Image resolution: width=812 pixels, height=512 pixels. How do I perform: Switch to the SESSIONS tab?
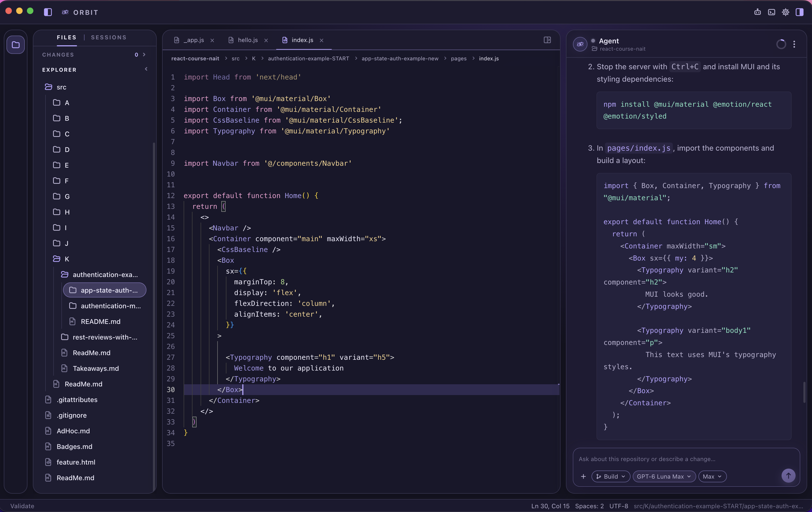pyautogui.click(x=108, y=37)
